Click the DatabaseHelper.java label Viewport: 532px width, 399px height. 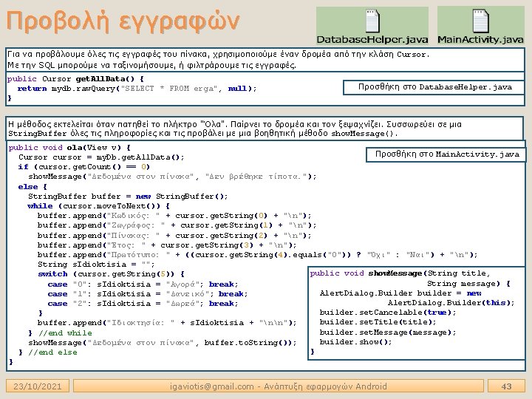coord(372,40)
